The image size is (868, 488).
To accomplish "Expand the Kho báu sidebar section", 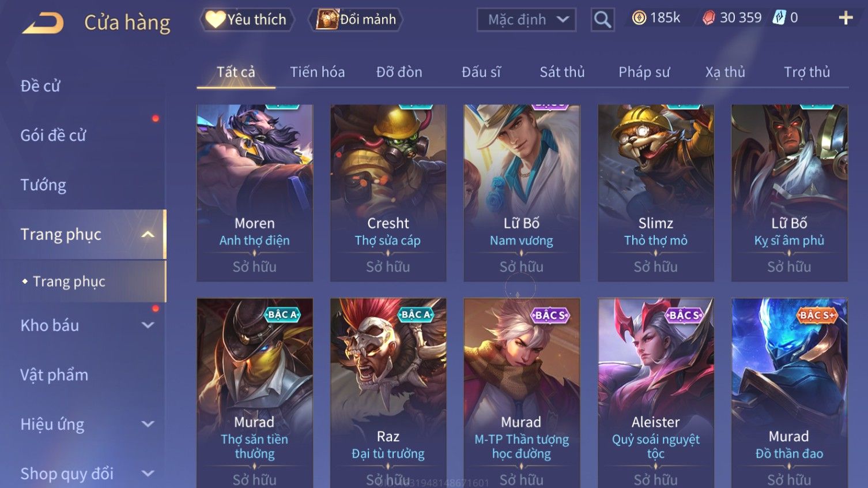I will (x=148, y=325).
